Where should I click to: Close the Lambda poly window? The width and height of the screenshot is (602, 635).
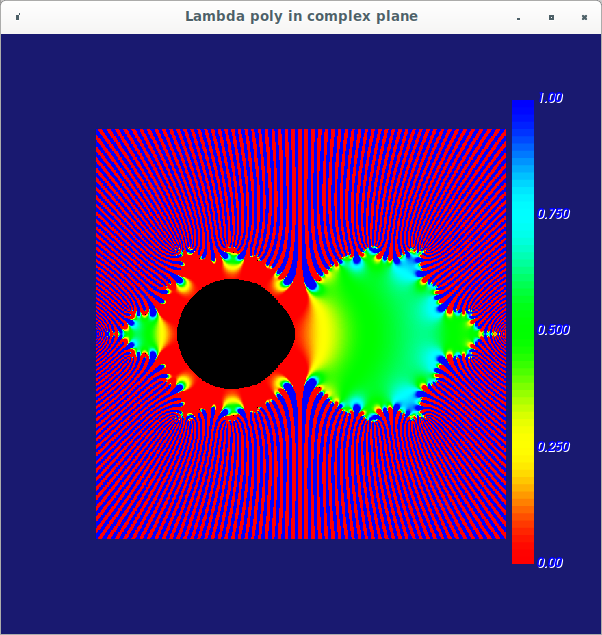(x=584, y=17)
